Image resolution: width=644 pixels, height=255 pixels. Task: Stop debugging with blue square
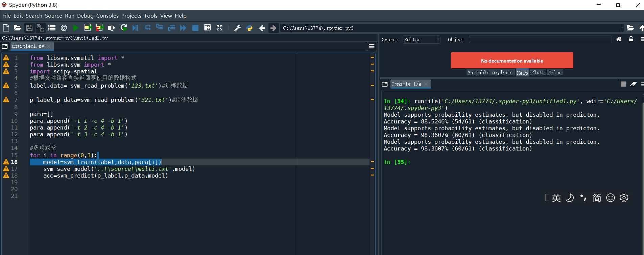tap(195, 28)
